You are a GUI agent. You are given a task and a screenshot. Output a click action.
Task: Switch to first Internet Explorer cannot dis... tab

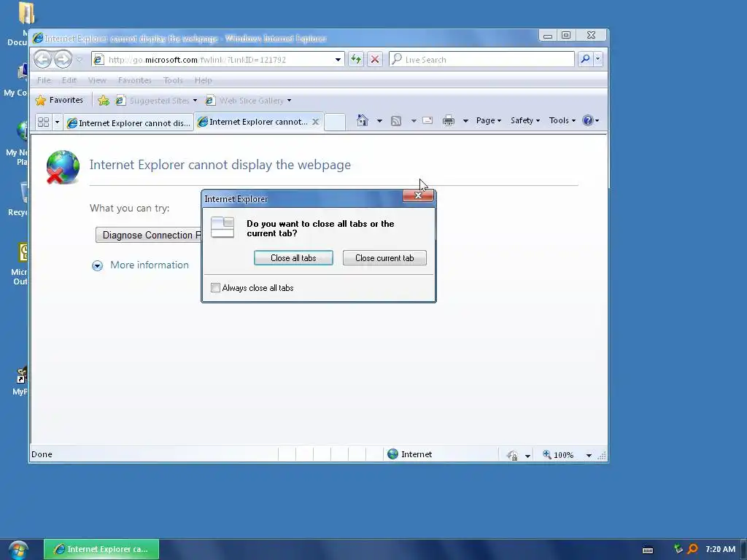(x=128, y=122)
